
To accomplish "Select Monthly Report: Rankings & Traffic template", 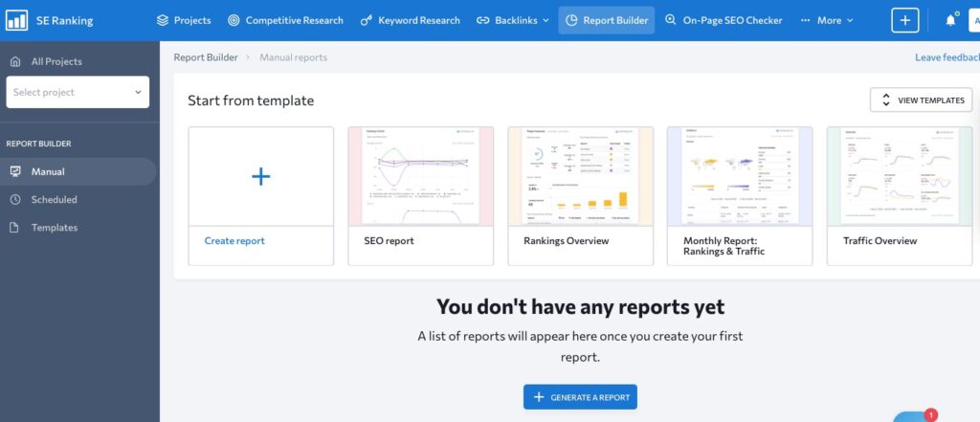I will click(740, 195).
